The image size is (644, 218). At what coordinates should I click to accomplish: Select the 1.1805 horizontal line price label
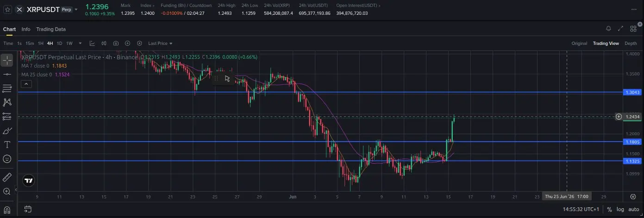pos(632,142)
